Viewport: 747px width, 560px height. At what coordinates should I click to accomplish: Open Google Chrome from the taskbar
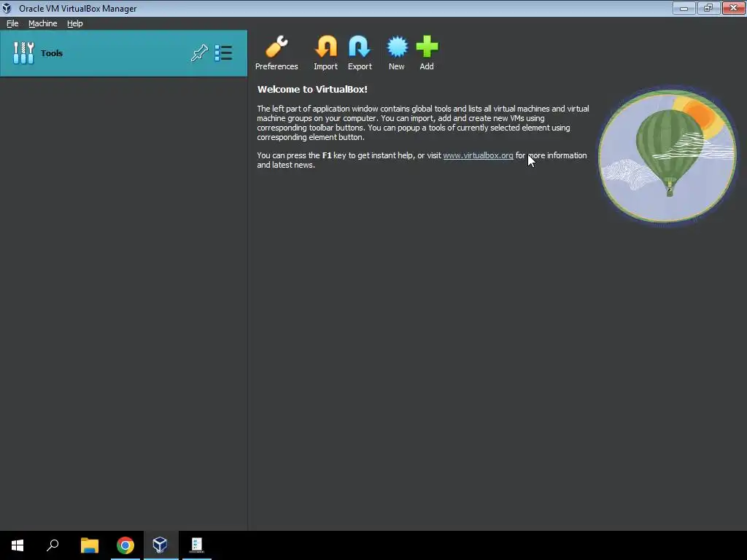(x=125, y=545)
